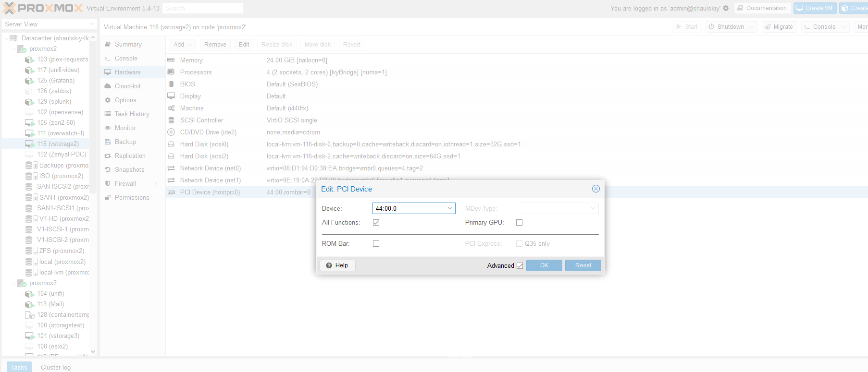Viewport: 868px width, 372px height.
Task: Open the Console options arrow
Action: [843, 27]
